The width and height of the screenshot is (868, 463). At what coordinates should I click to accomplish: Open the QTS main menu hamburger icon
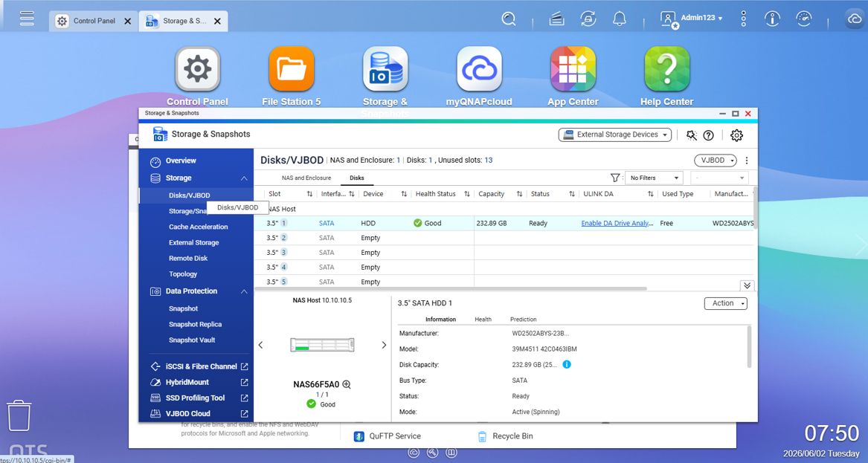pos(27,19)
